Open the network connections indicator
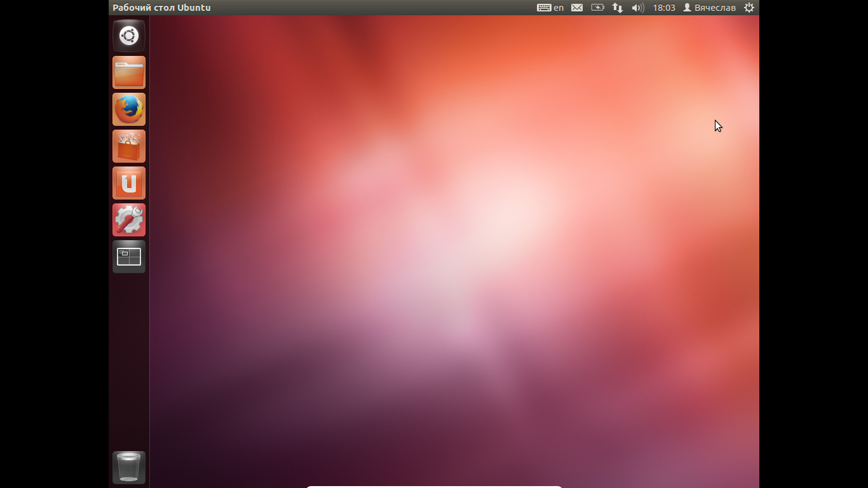Screen dimensions: 868x488 click(x=618, y=8)
